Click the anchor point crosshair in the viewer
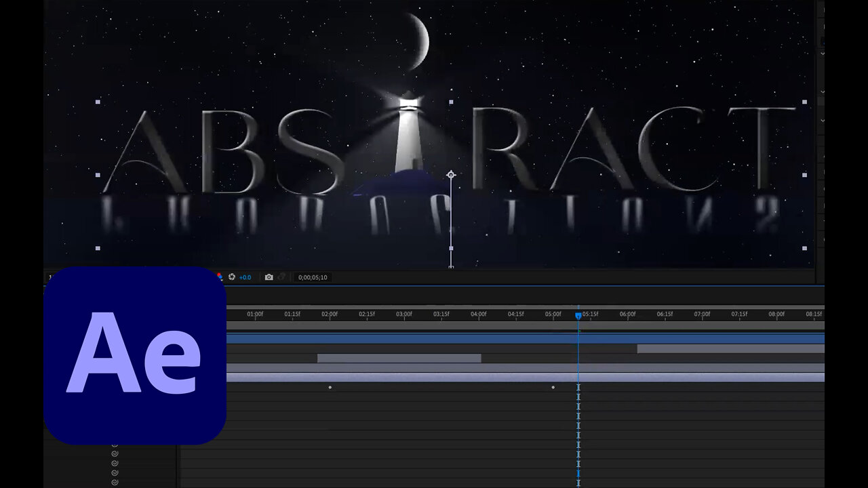Screen dimensions: 868x488 coord(451,175)
